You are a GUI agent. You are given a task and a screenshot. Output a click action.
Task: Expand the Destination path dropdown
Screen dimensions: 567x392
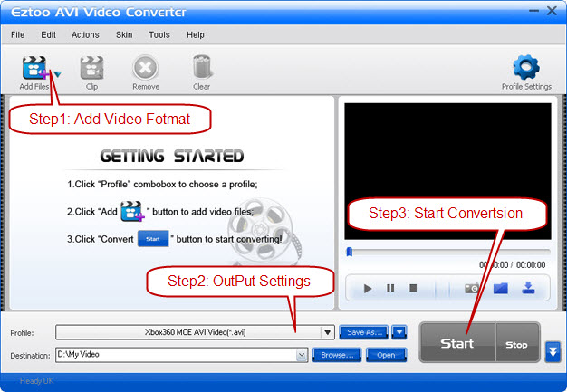click(302, 356)
